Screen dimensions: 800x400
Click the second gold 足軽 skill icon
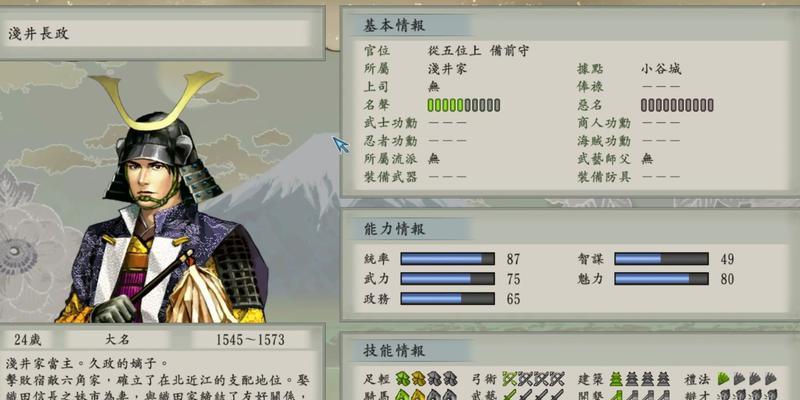pos(418,379)
